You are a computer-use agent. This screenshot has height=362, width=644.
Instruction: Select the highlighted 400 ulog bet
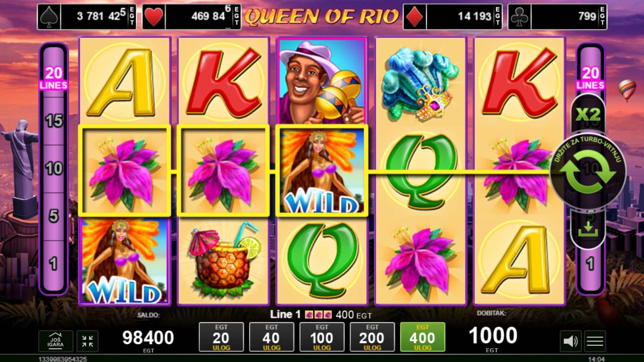pyautogui.click(x=423, y=337)
